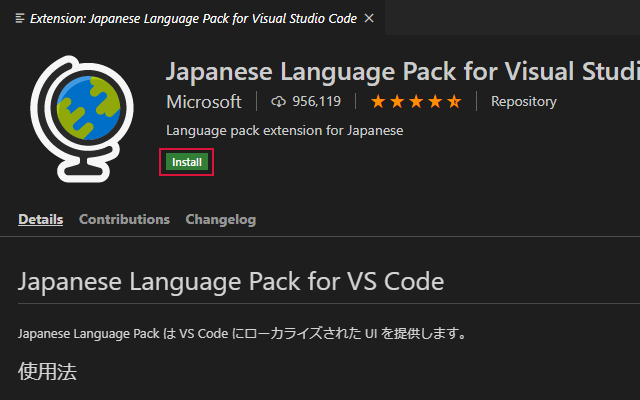The width and height of the screenshot is (640, 400).
Task: Click the half-filled fifth rating star
Action: pyautogui.click(x=454, y=101)
